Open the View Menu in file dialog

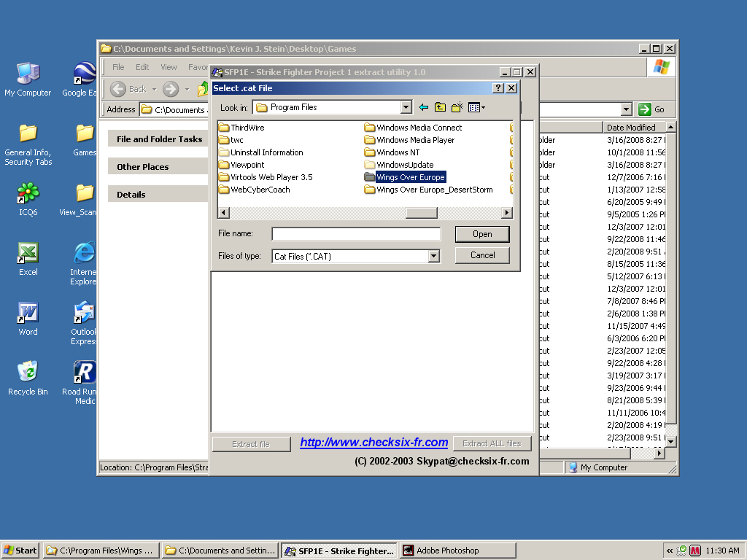(476, 108)
